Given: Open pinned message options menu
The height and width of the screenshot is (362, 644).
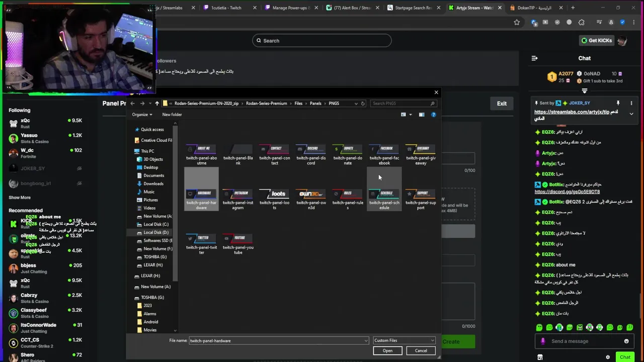Looking at the screenshot, I should (630, 103).
